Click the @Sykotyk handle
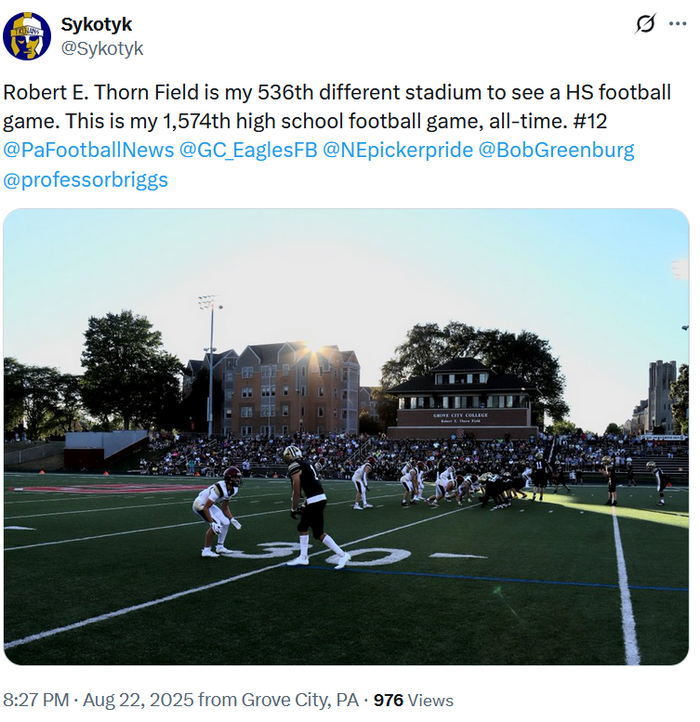 pos(102,48)
